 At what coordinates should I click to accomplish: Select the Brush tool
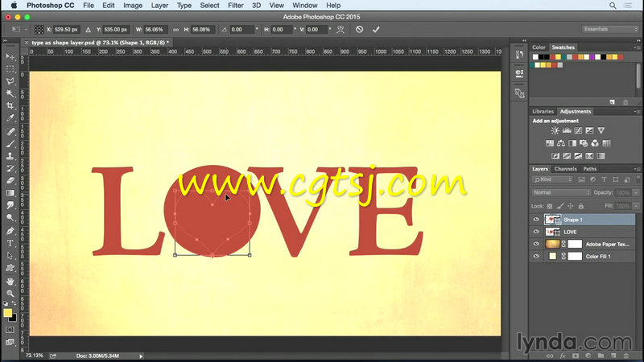click(10, 144)
